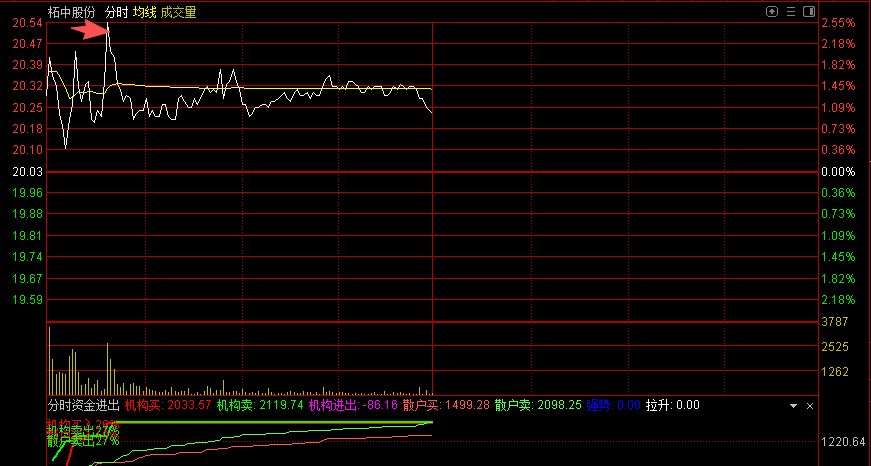Click the red arrow marker on the chart

coord(89,30)
